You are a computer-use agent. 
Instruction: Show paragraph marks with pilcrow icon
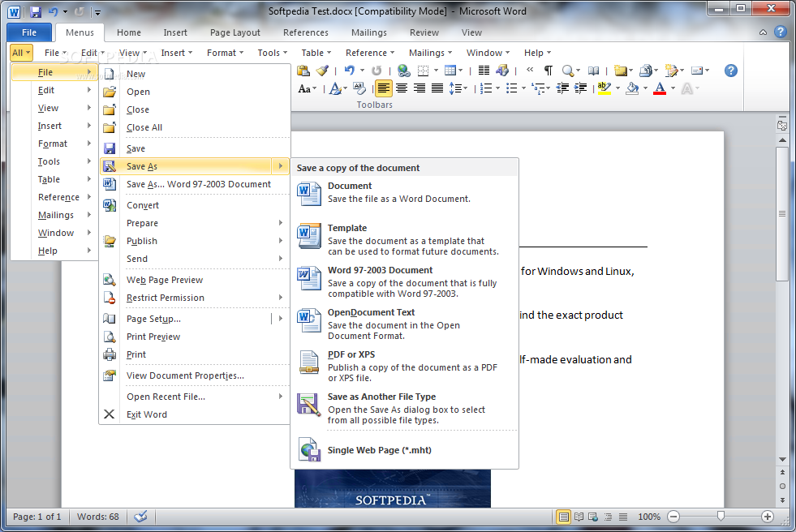pyautogui.click(x=549, y=71)
